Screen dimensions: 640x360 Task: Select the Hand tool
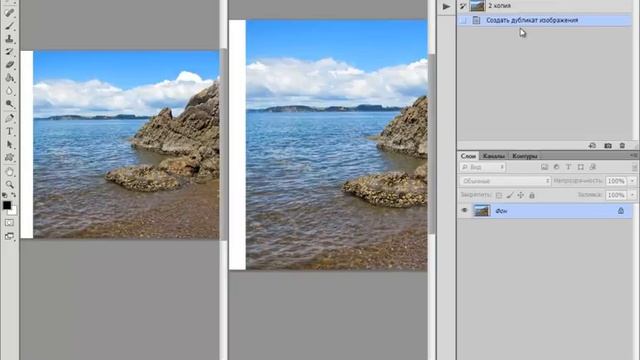click(x=9, y=171)
